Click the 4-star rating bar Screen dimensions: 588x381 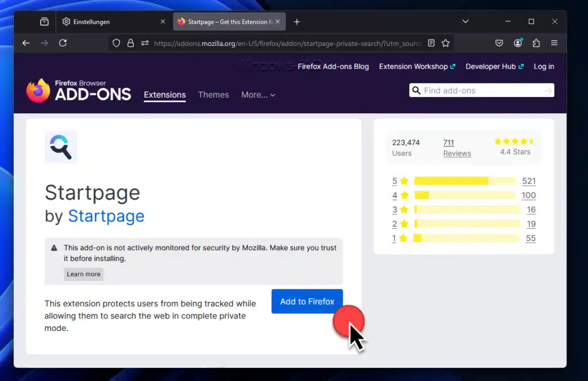click(x=465, y=195)
